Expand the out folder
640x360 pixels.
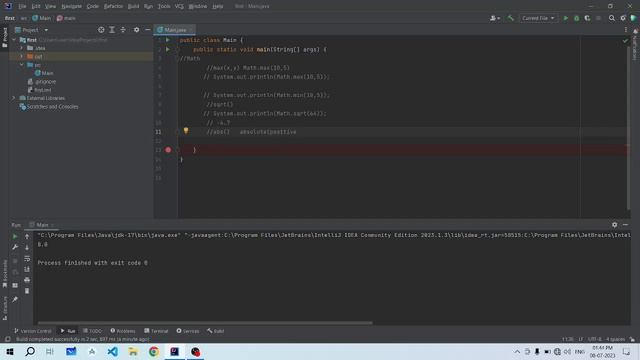coord(22,56)
